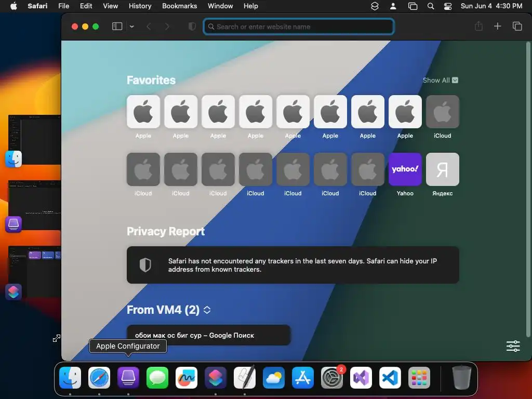Open App Store from the Dock
Screen dimensions: 532x399
click(303, 378)
